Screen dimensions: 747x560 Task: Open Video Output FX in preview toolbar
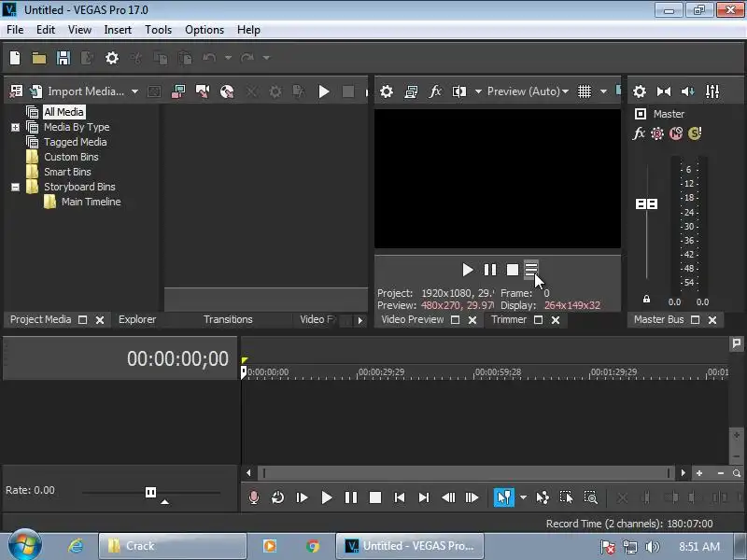point(435,91)
